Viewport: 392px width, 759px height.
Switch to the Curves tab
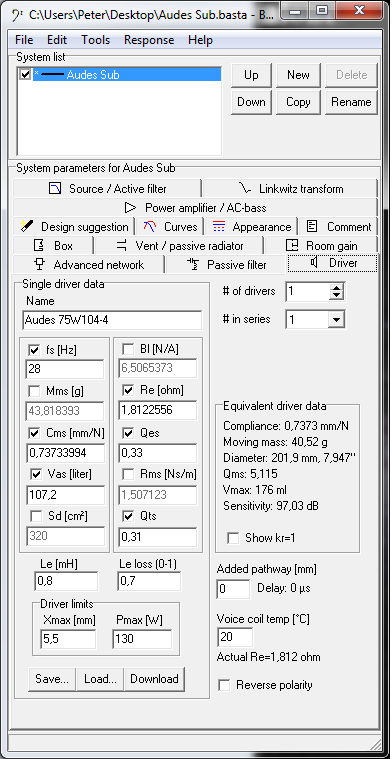[169, 227]
